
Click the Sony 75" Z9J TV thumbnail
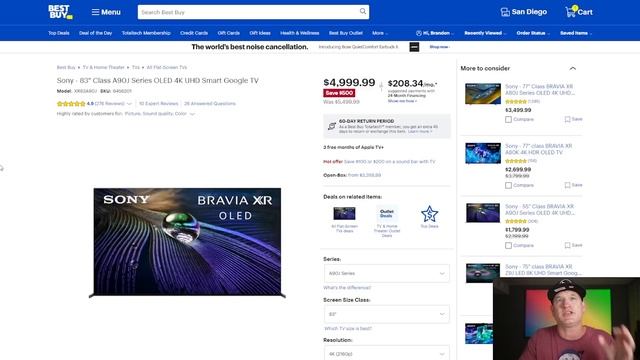[x=483, y=273]
